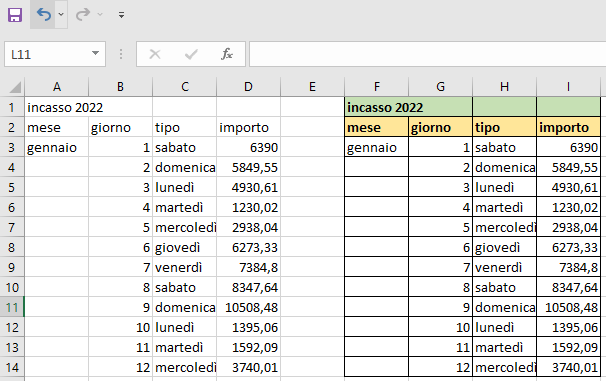Click cell D4 with value 5849,55
Screen dimensions: 606x381
pyautogui.click(x=249, y=167)
